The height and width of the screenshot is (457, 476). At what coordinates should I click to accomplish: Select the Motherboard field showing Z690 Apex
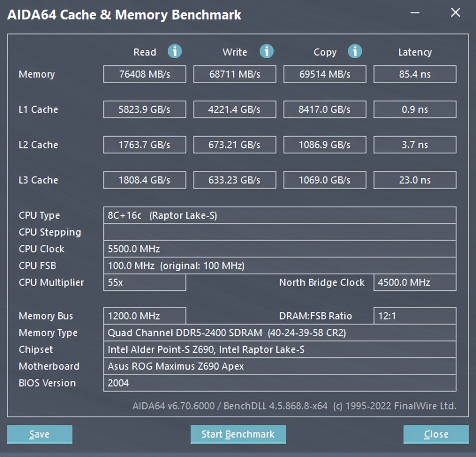pos(280,366)
